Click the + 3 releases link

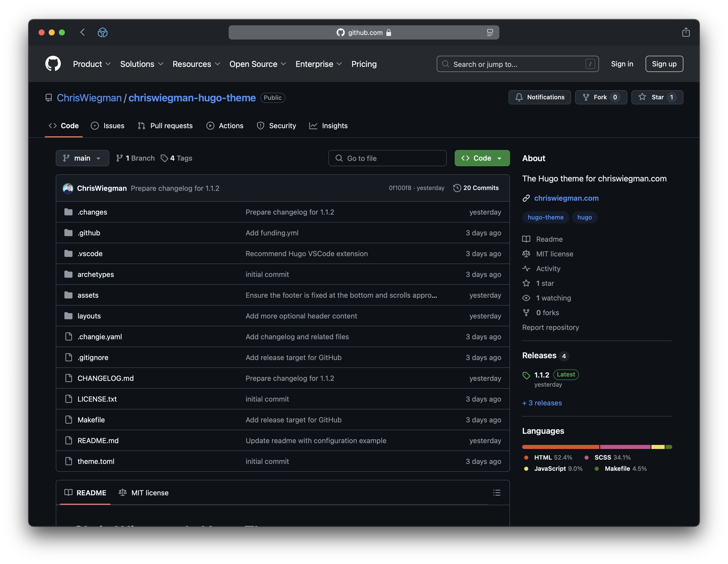pos(542,403)
